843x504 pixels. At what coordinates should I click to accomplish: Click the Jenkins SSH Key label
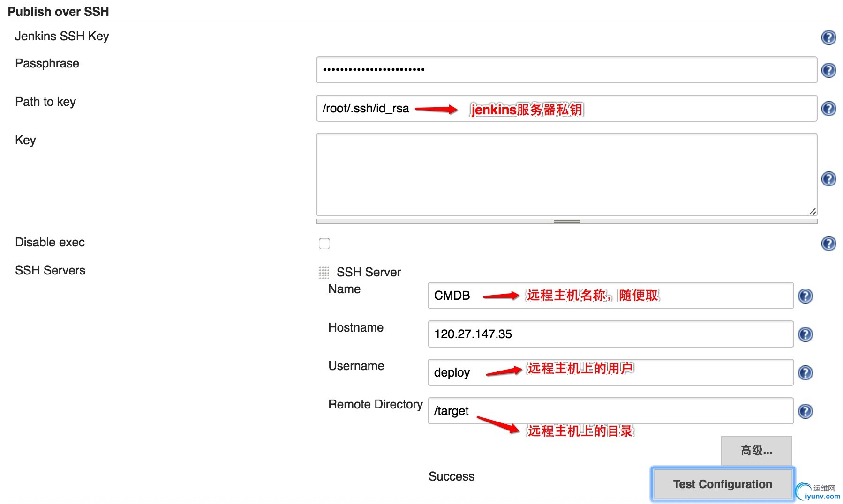coord(62,36)
